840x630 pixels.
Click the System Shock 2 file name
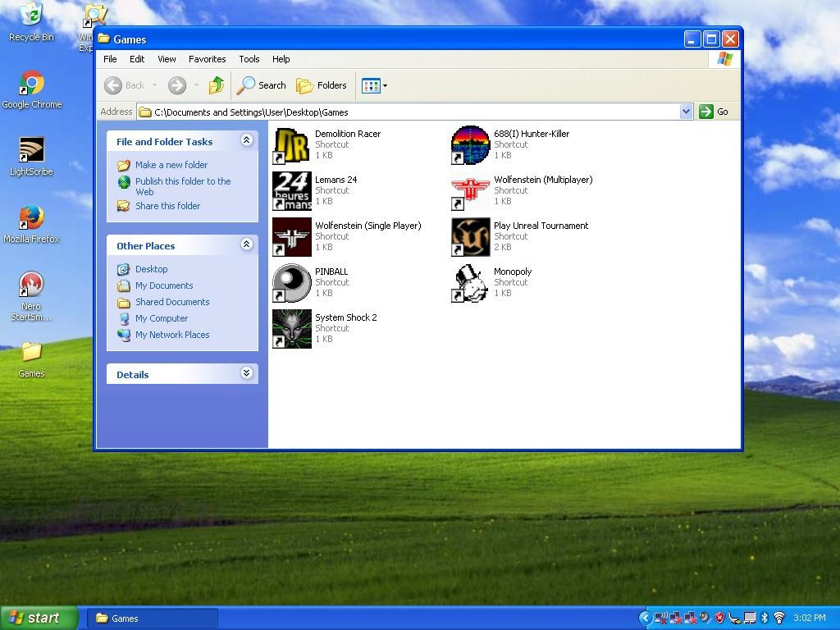click(346, 317)
